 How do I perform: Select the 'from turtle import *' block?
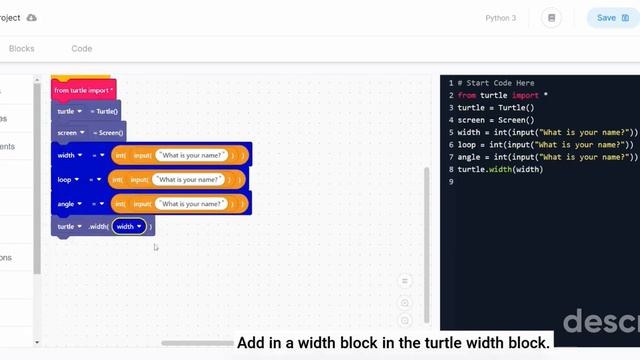pos(84,90)
